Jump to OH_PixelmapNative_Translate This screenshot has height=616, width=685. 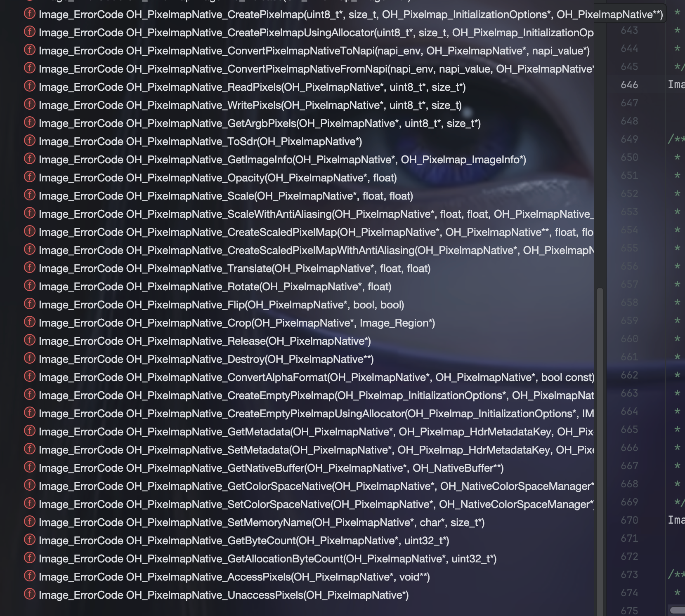coord(234,268)
